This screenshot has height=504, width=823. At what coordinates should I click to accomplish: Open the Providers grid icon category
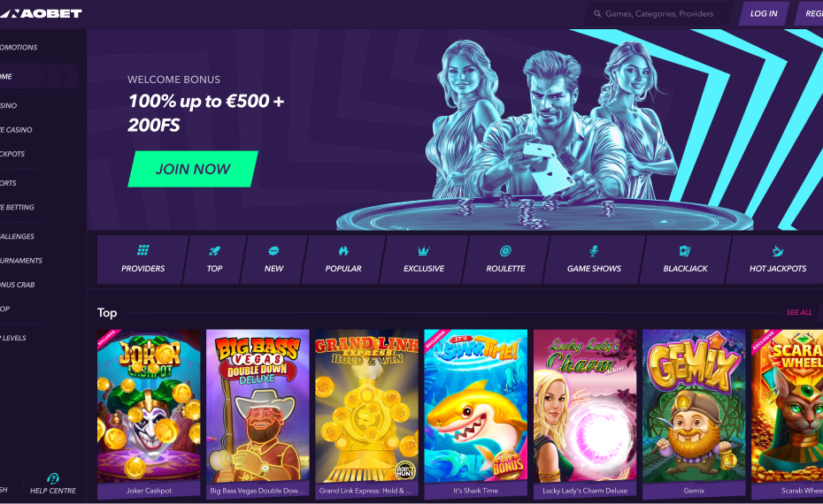142,260
